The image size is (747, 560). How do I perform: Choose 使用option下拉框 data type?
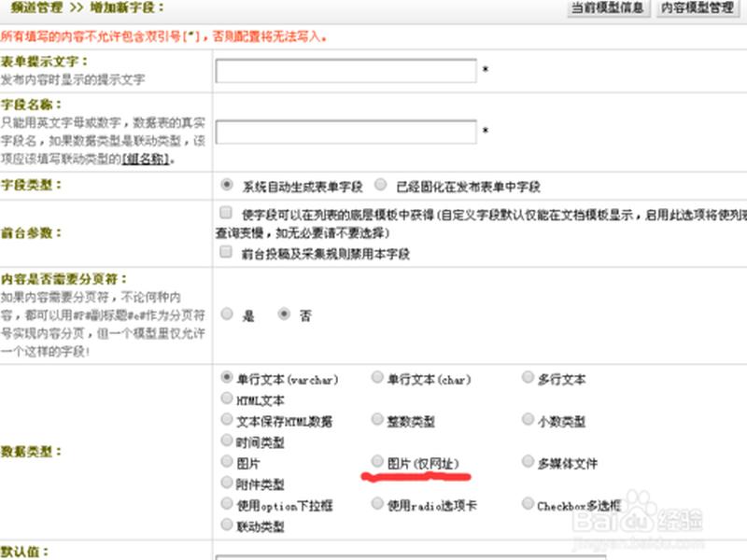[227, 503]
